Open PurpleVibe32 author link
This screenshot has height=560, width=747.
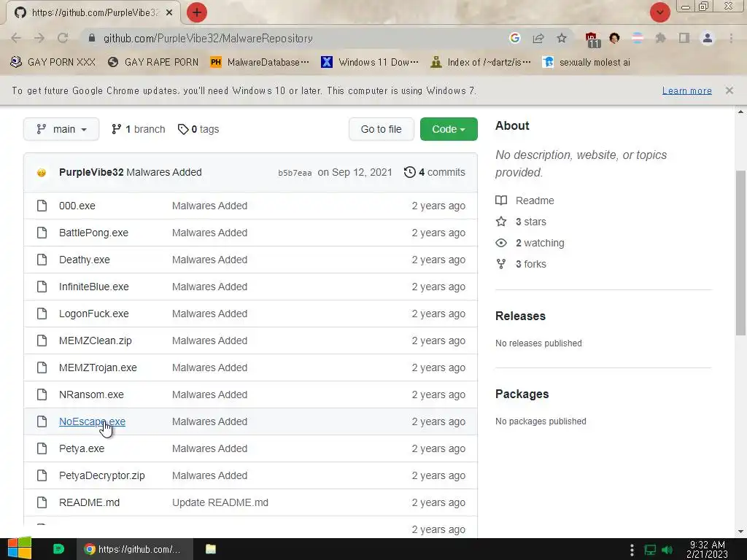point(91,172)
